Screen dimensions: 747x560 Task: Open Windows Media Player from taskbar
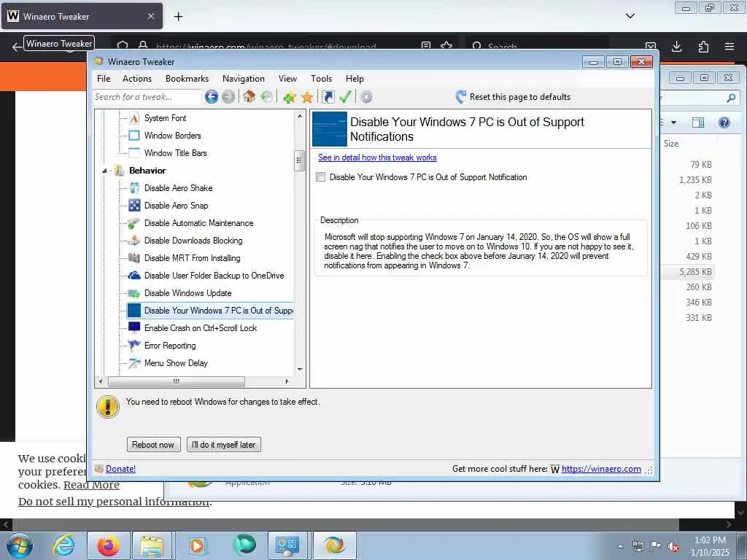(x=197, y=545)
